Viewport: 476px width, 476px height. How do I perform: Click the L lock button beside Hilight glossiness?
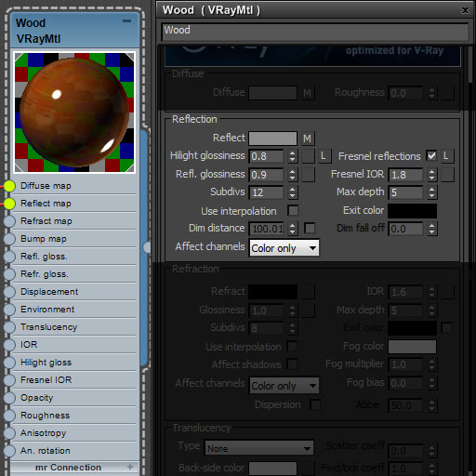pyautogui.click(x=324, y=156)
